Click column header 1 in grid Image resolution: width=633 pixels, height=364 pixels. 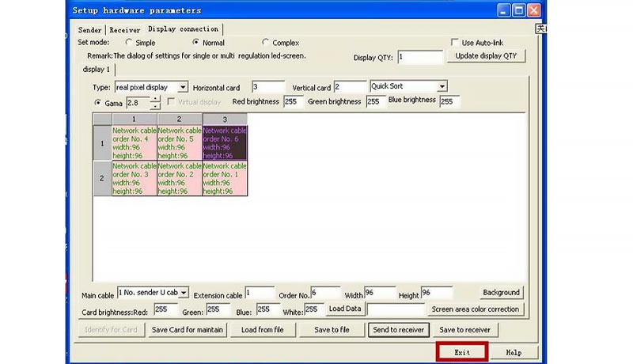click(x=135, y=119)
